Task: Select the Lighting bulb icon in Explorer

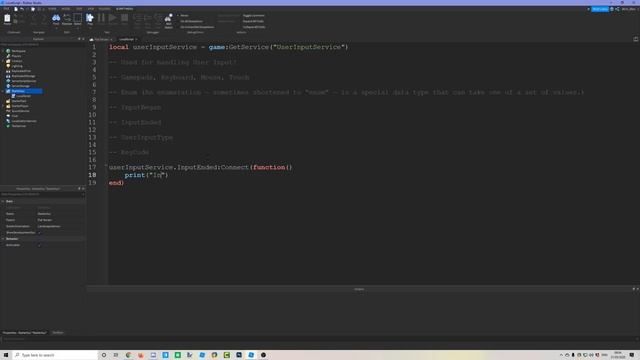Action: pos(8,66)
